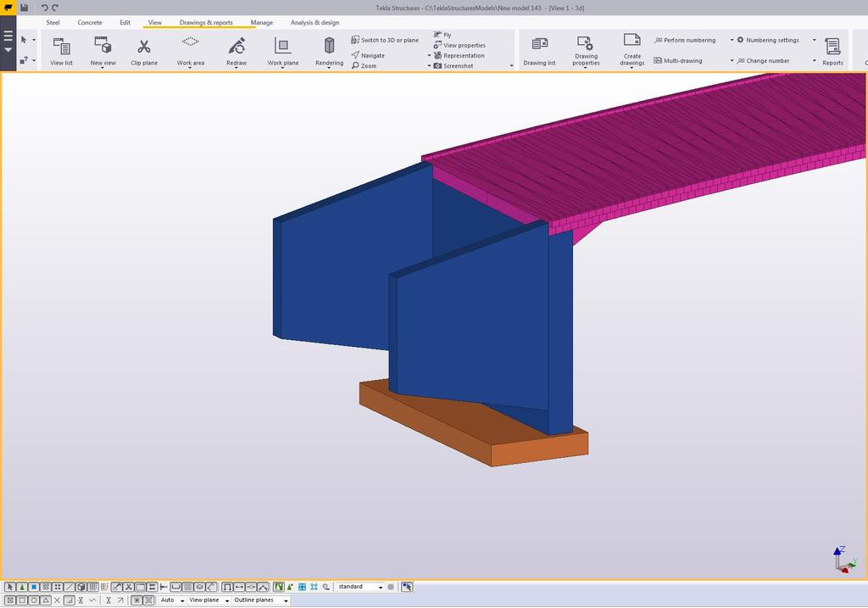The width and height of the screenshot is (868, 608).
Task: Open the Steel ribbon tab
Action: click(53, 23)
